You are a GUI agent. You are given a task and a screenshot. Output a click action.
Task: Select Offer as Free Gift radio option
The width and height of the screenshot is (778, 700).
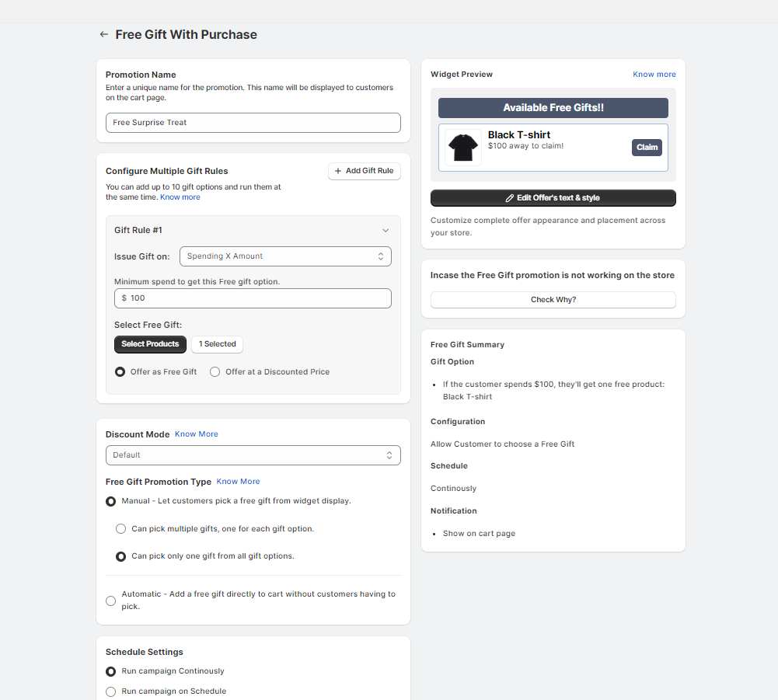pyautogui.click(x=120, y=372)
